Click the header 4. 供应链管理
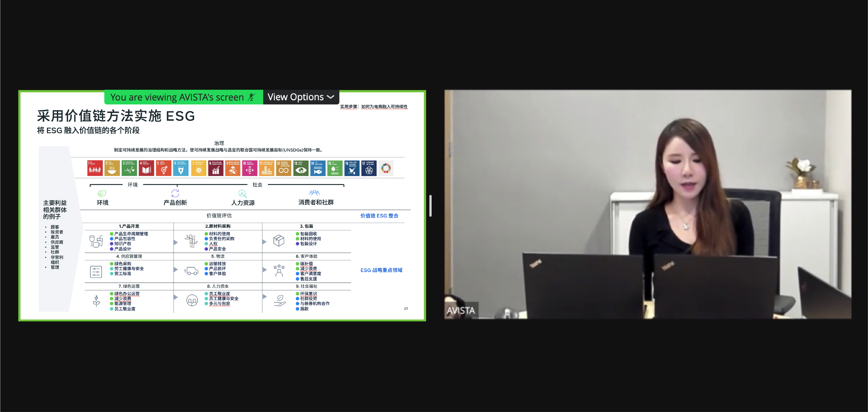The image size is (868, 412). [x=129, y=256]
